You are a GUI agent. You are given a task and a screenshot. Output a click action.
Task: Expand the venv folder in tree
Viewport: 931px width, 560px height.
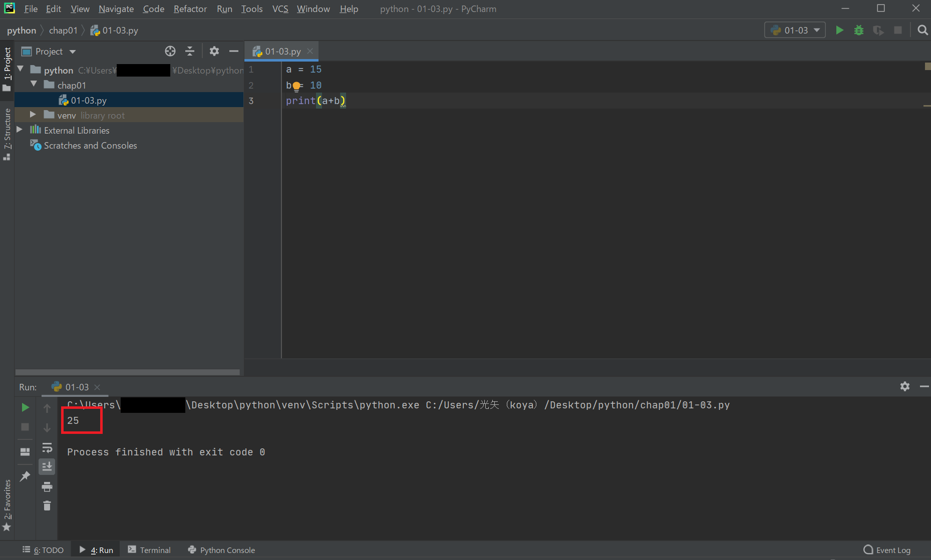[x=33, y=115]
